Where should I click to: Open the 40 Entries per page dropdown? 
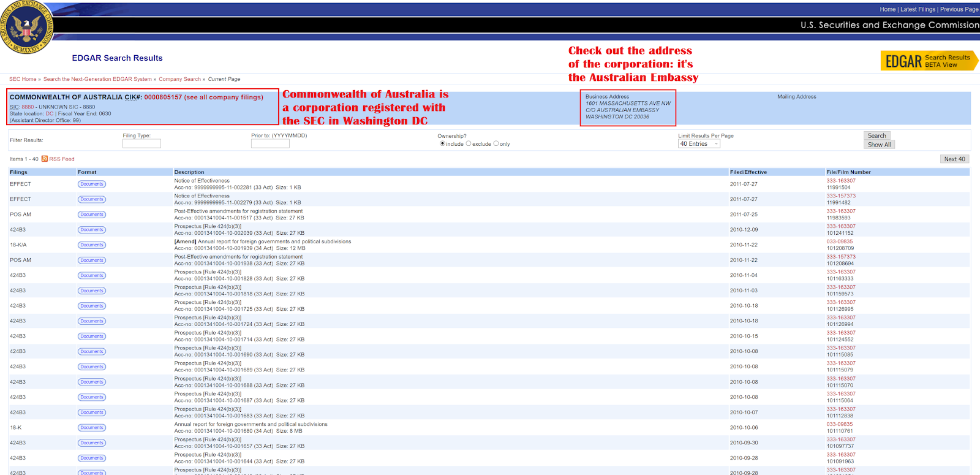click(699, 144)
